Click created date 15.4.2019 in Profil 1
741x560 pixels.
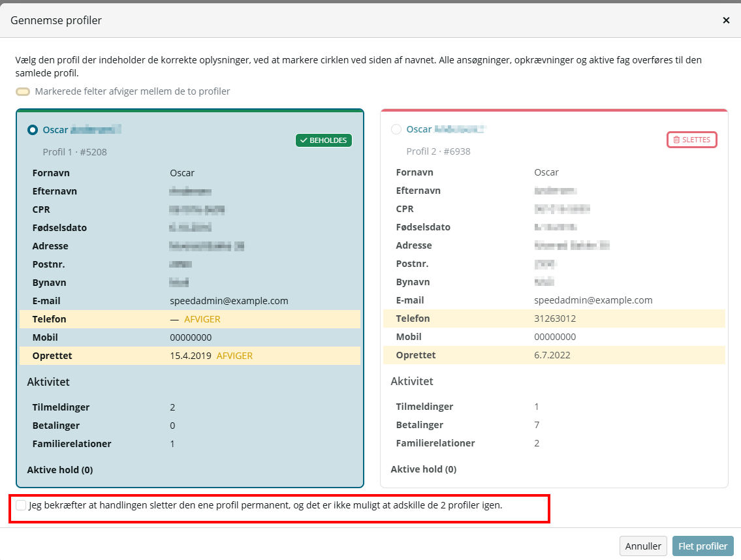[x=191, y=356]
